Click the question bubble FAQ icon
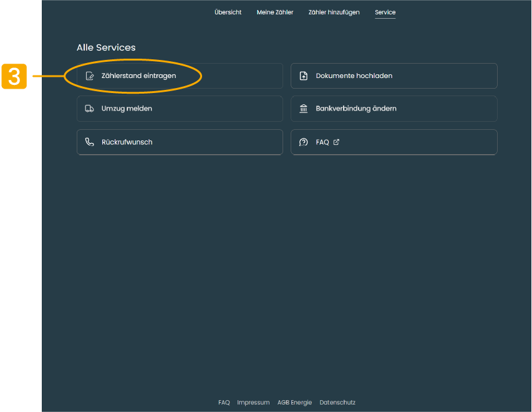The width and height of the screenshot is (532, 412). pos(304,142)
